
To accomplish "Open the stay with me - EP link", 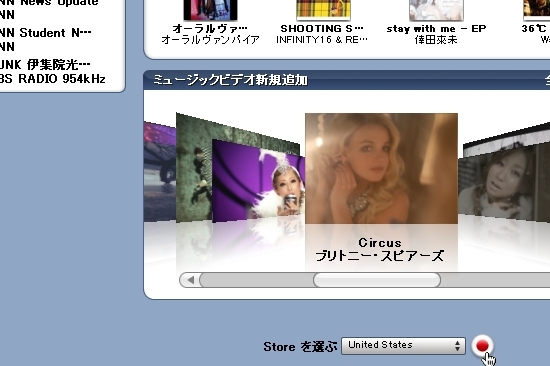I will pyautogui.click(x=436, y=29).
